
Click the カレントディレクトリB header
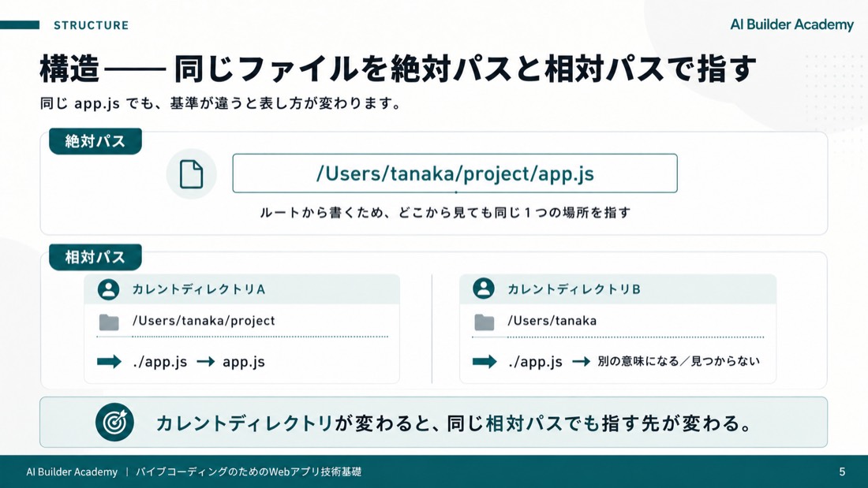pyautogui.click(x=618, y=289)
